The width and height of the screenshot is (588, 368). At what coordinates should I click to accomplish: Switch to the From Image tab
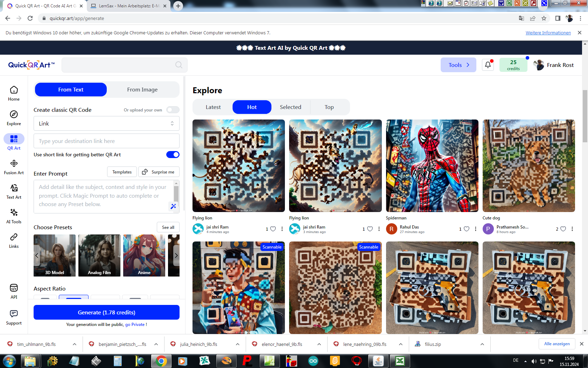click(x=142, y=89)
